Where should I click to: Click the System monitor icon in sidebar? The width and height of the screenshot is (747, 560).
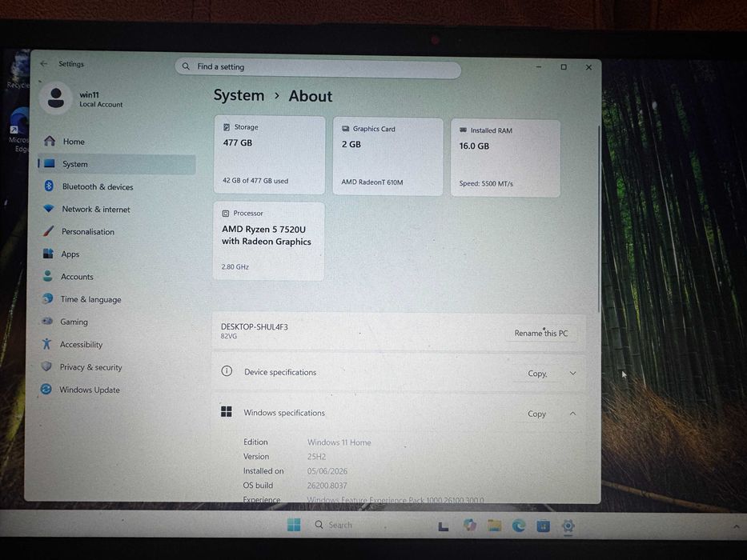click(50, 163)
